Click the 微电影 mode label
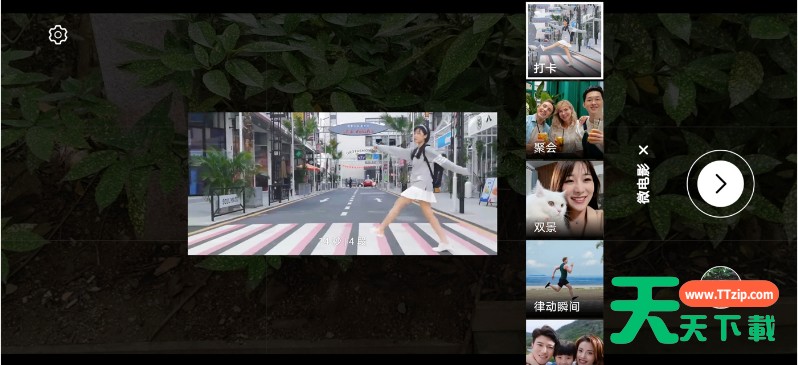The image size is (798, 365). click(x=644, y=184)
